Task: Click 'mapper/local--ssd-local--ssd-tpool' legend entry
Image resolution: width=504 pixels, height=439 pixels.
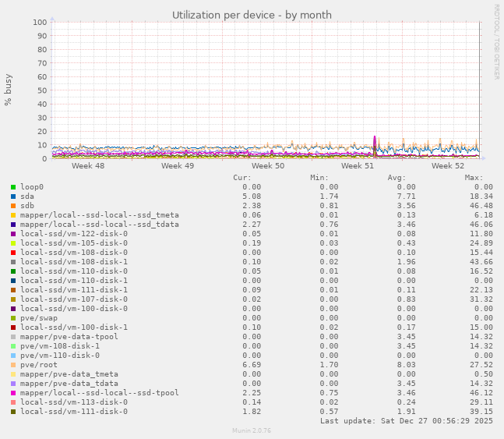Action: pyautogui.click(x=100, y=393)
